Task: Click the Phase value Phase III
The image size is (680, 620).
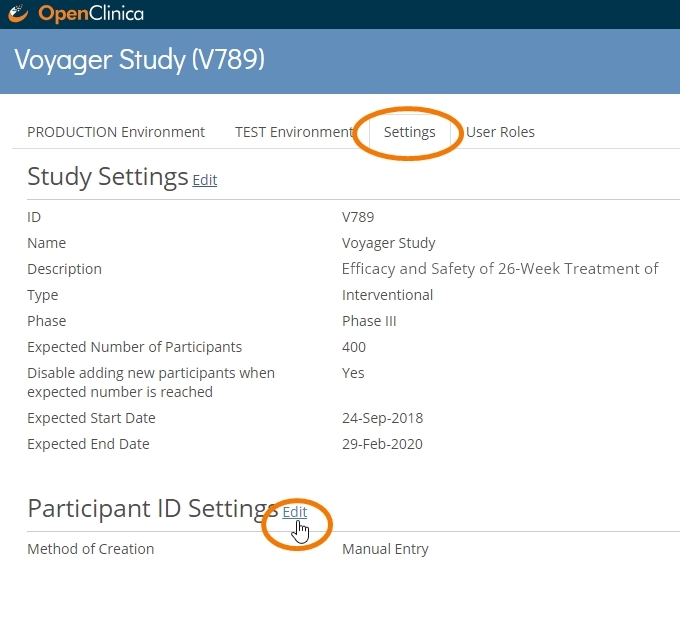Action: point(369,321)
